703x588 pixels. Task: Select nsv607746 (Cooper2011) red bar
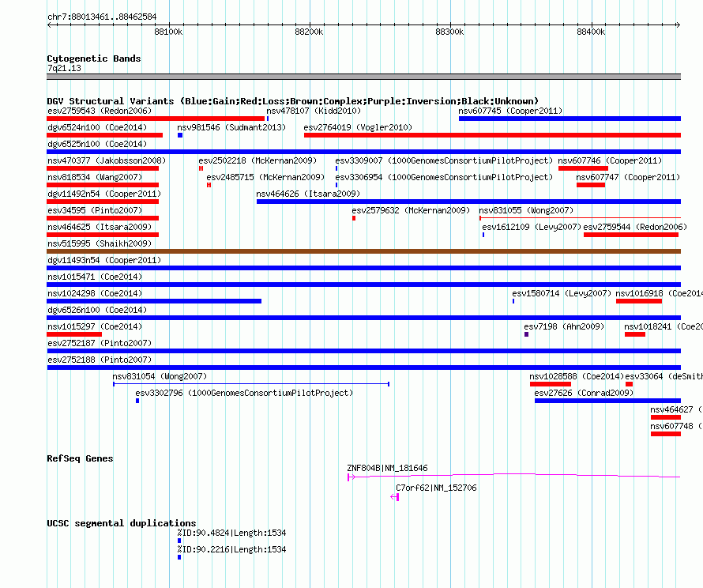[x=583, y=168]
